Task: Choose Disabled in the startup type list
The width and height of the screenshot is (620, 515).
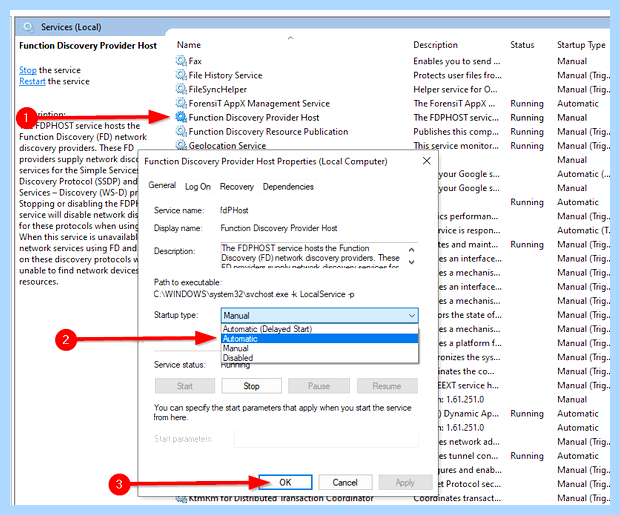Action: pyautogui.click(x=319, y=358)
